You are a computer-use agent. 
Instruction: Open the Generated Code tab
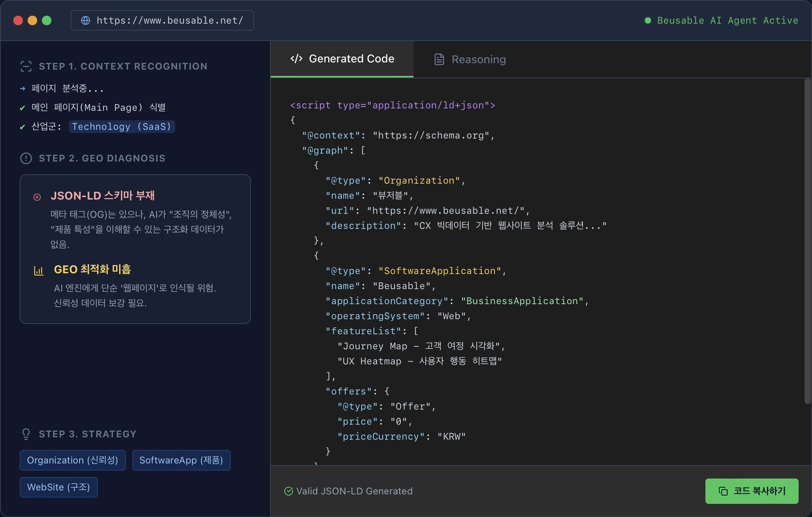click(x=342, y=59)
